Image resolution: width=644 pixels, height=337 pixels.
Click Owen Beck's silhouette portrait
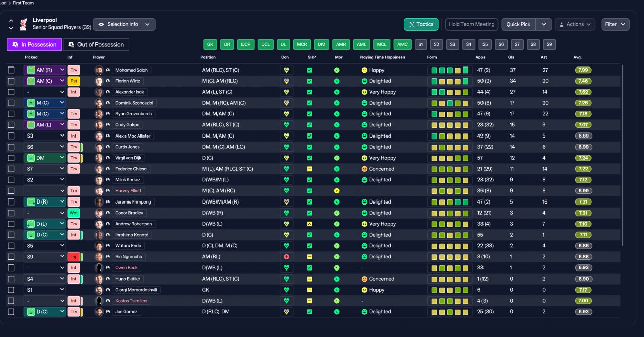(99, 268)
